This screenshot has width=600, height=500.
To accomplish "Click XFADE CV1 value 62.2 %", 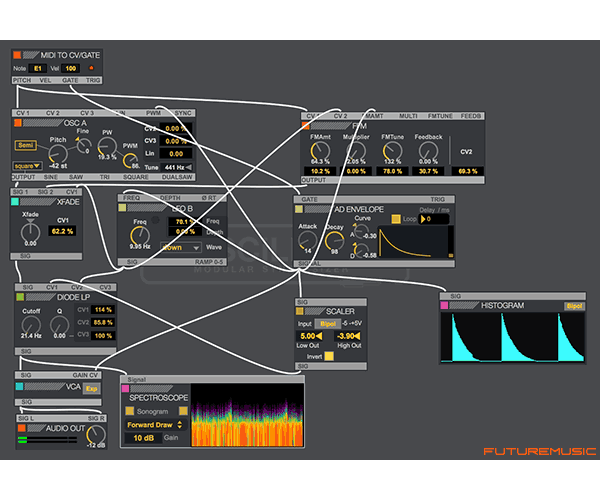I will coord(62,231).
